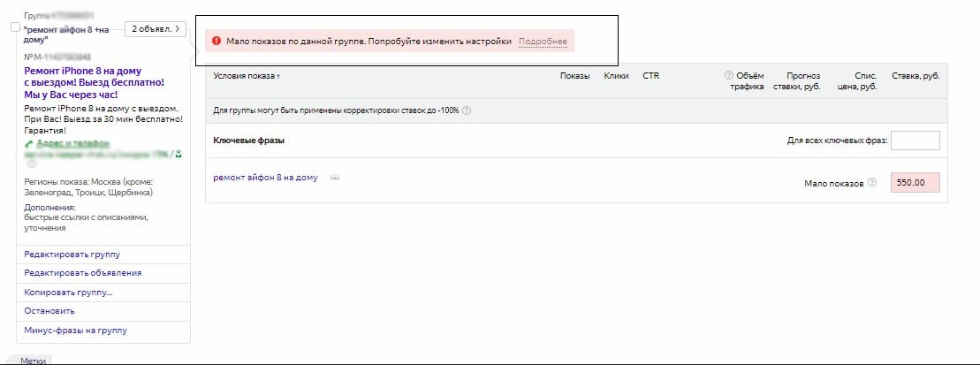The height and width of the screenshot is (365, 980).
Task: Click the "CTR" column header
Action: (x=650, y=76)
